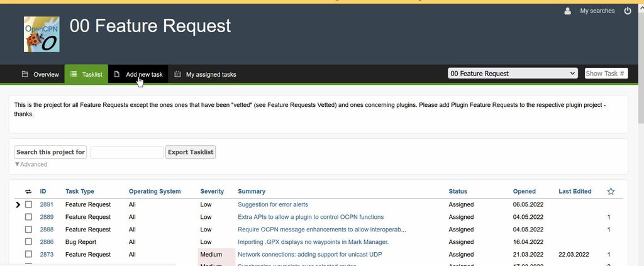Switch to the Tasklist tab
The width and height of the screenshot is (644, 266).
pyautogui.click(x=86, y=74)
